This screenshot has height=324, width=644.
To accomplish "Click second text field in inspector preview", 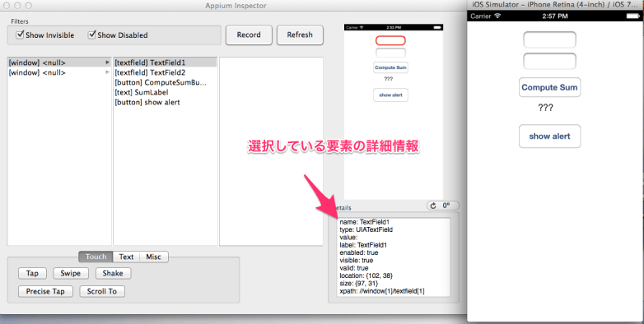I will (390, 53).
